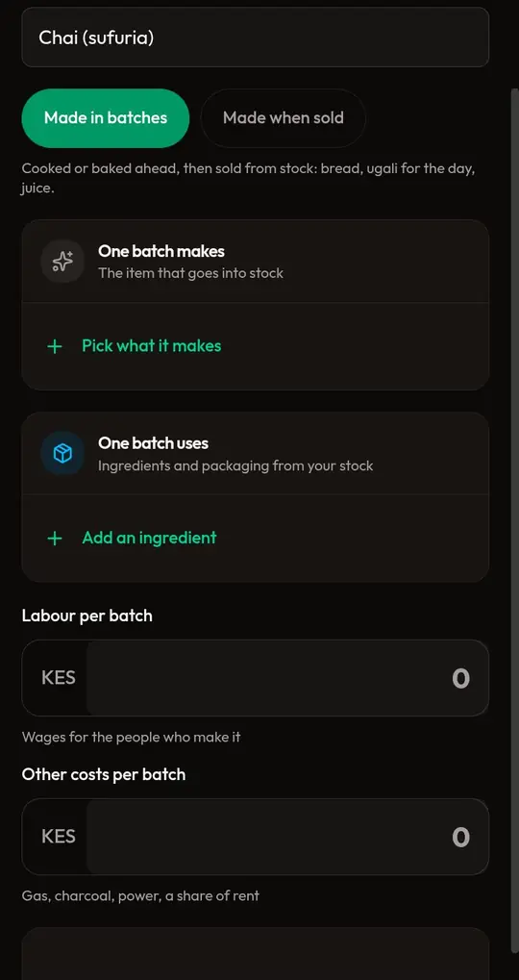This screenshot has height=980, width=519.
Task: Select the Made in batches option
Action: [106, 118]
